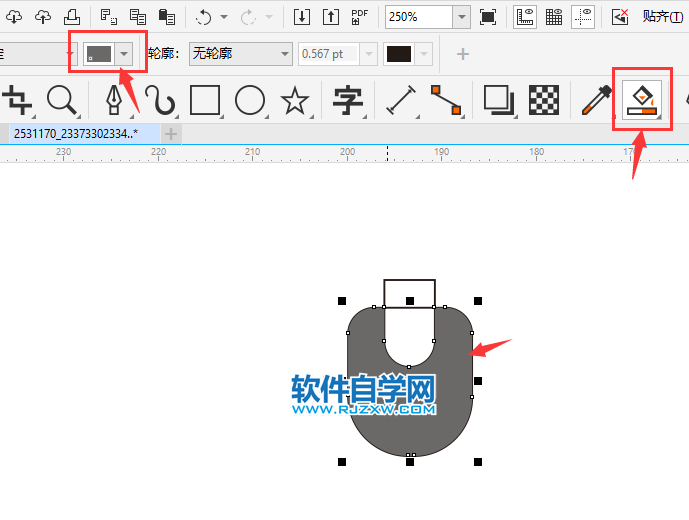Click the top-center selection handle
689x520 pixels.
coord(410,301)
